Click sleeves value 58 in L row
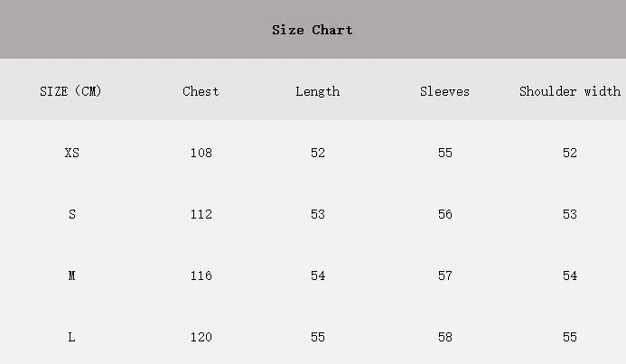Viewport: 626px width, 364px height. (x=445, y=337)
